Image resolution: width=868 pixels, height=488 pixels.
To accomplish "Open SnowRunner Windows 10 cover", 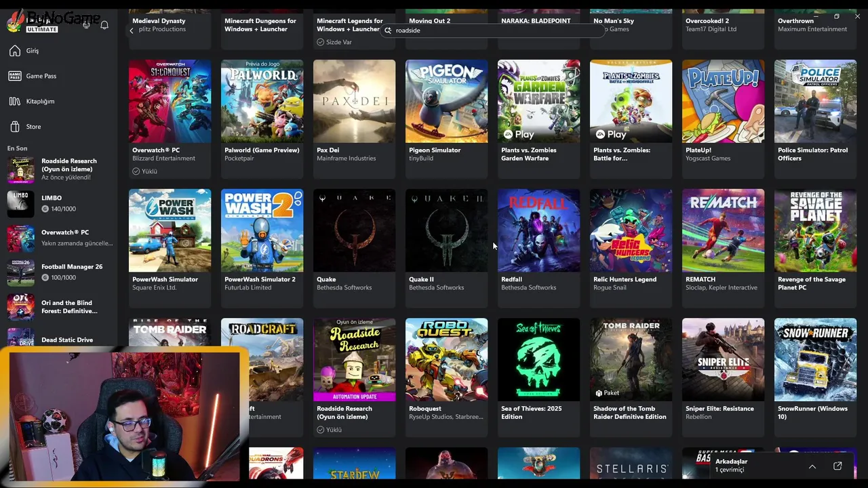I will [815, 360].
